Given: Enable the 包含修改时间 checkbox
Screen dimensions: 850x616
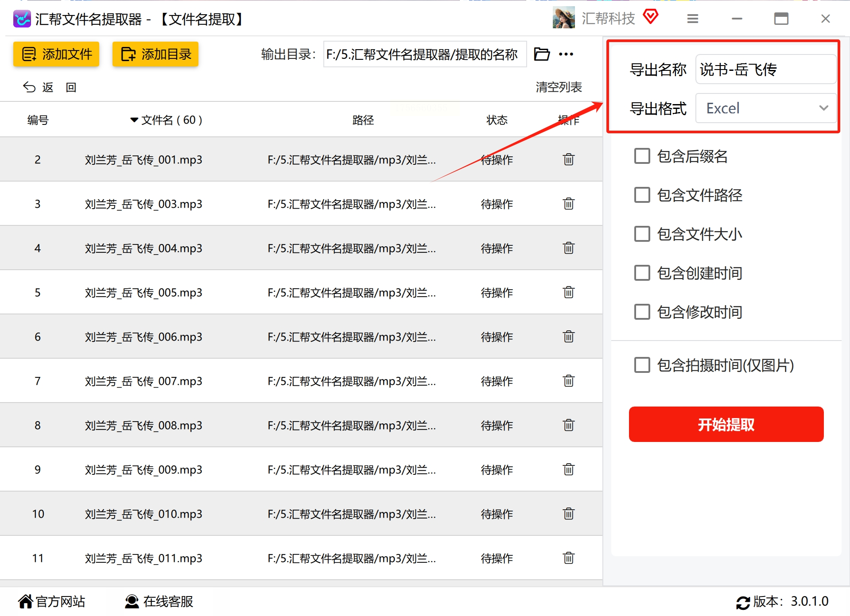Looking at the screenshot, I should (x=642, y=312).
